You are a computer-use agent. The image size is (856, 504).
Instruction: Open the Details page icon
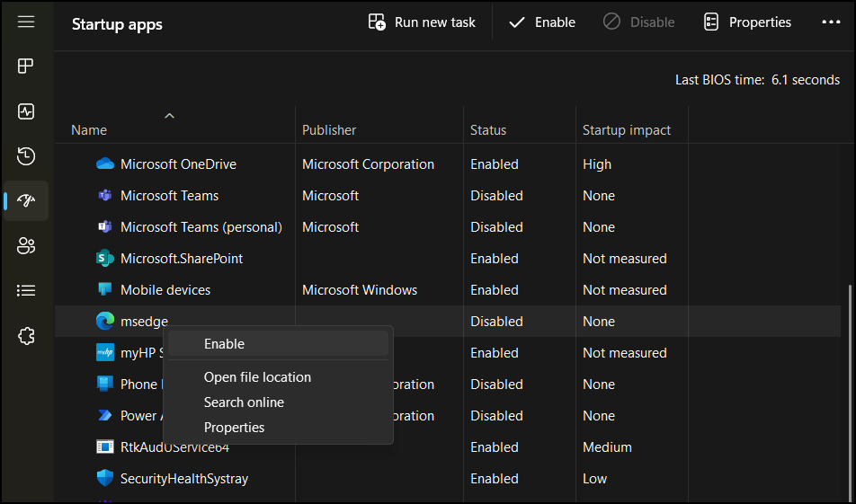[x=26, y=291]
